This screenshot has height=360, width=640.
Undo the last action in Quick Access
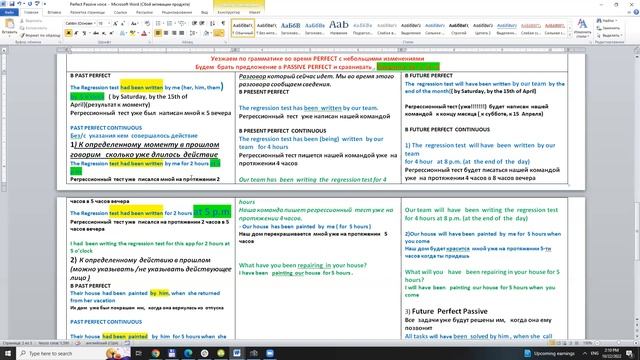[19, 4]
